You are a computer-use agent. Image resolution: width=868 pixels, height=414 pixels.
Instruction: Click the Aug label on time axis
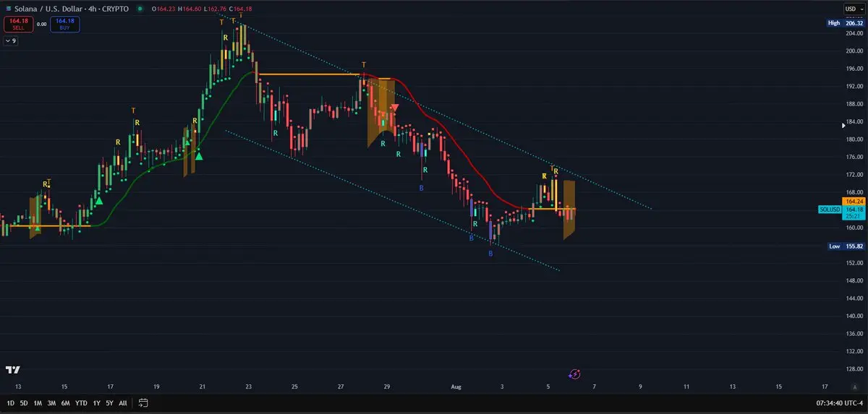[x=456, y=387]
